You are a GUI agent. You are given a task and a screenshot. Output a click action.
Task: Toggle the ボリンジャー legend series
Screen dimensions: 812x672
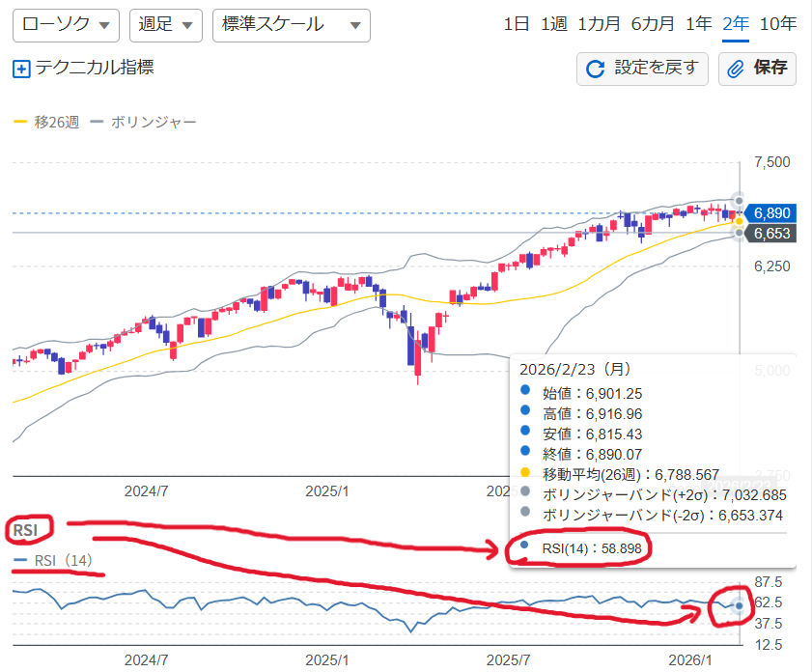point(144,123)
